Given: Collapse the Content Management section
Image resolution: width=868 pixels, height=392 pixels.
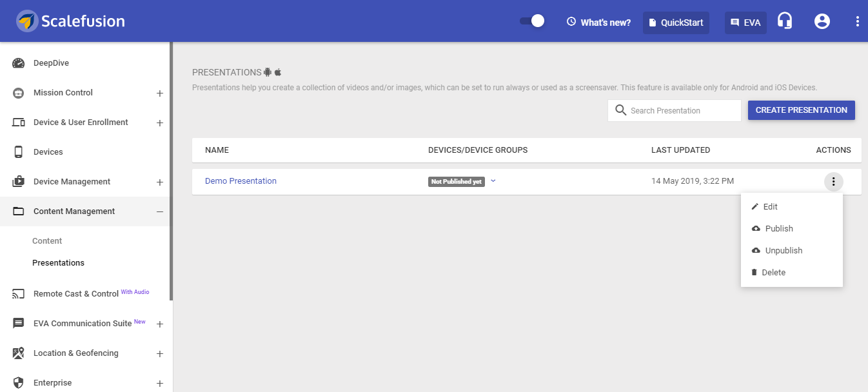Looking at the screenshot, I should click(160, 211).
